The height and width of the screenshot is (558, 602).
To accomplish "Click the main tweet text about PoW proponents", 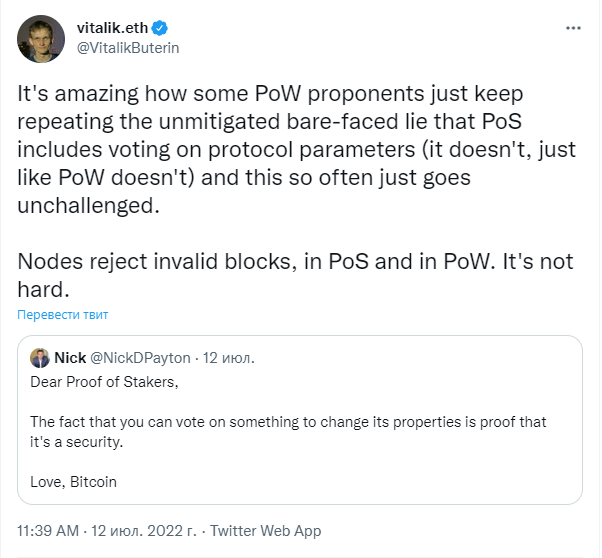I will (296, 149).
